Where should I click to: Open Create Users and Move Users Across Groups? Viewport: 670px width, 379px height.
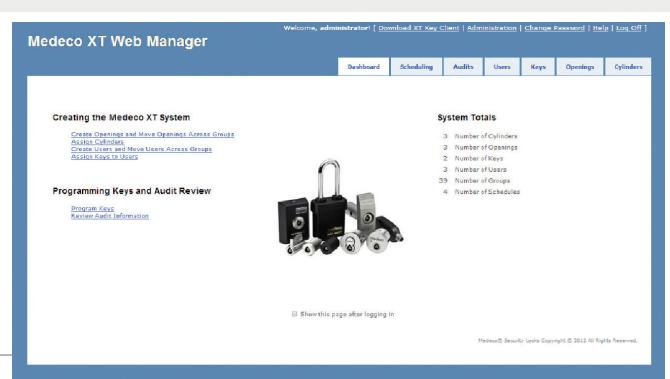[141, 149]
